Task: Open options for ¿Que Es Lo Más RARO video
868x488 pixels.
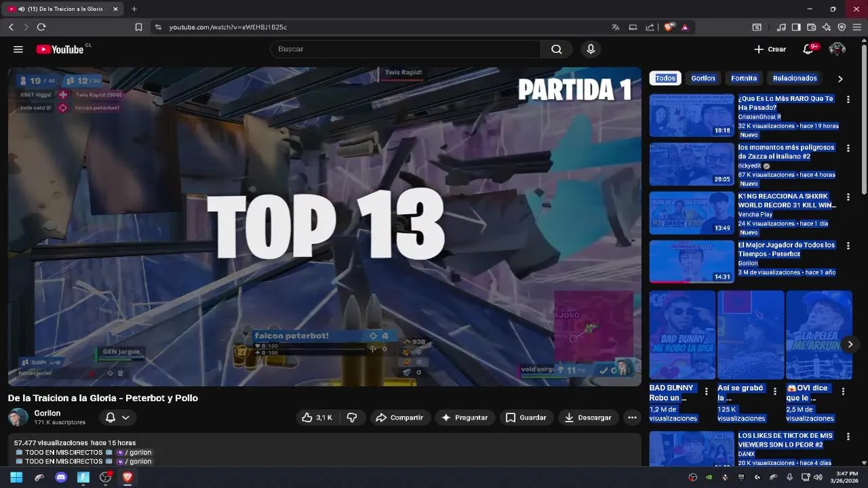Action: coord(848,99)
